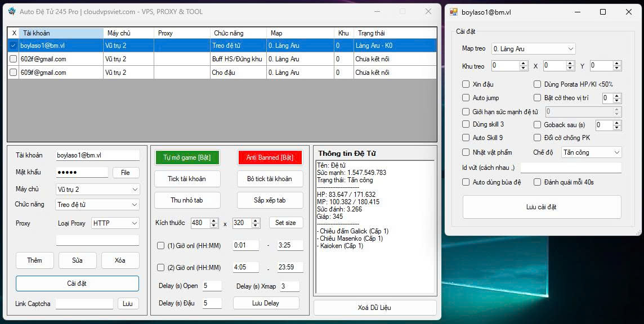Decrease the Kích thước width spinner
The image size is (644, 324).
(214, 226)
